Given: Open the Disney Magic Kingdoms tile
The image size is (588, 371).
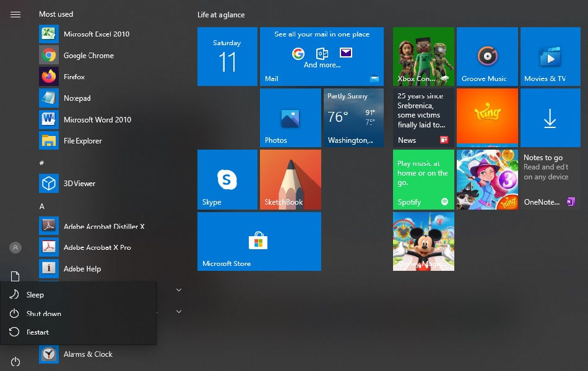Looking at the screenshot, I should pos(423,241).
